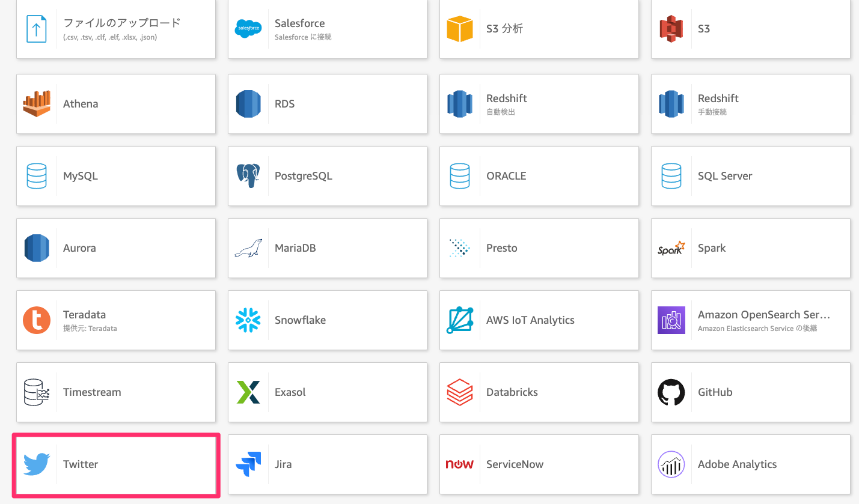Click the 'Jira' label
Viewport: 859px width, 504px height.
(283, 464)
